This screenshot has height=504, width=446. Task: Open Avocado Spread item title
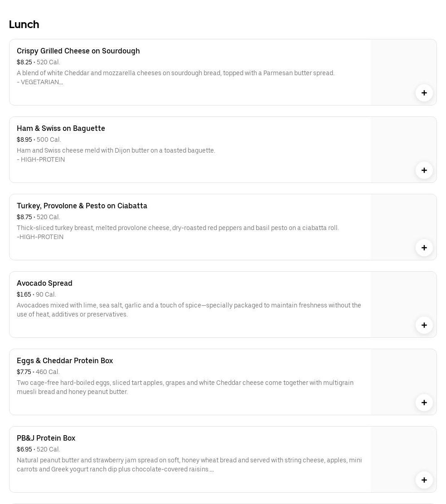coord(44,283)
